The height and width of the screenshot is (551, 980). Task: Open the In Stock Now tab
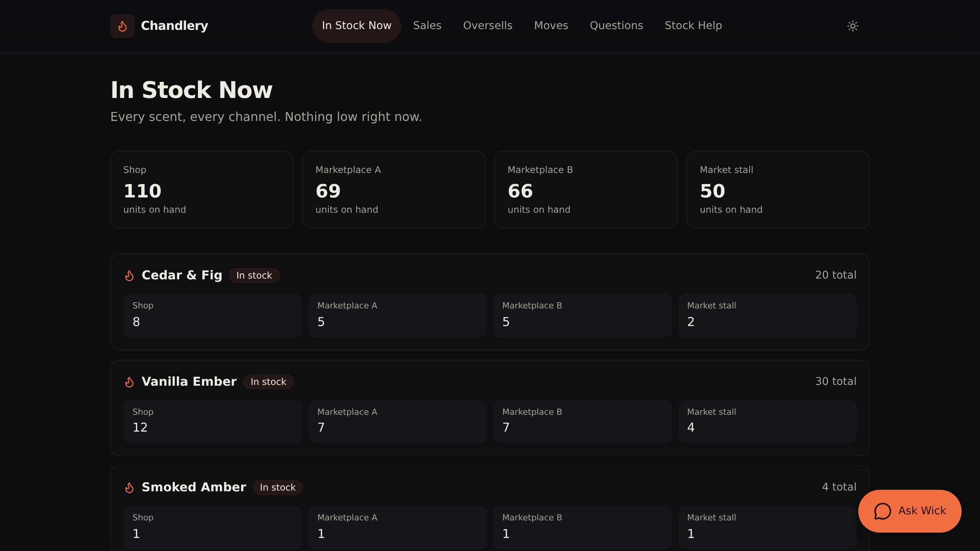coord(356,26)
